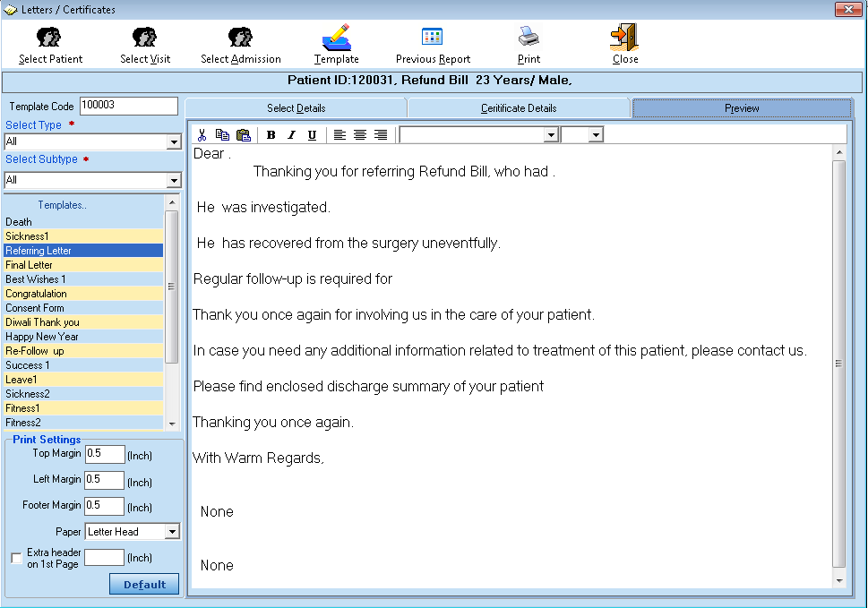Select the Consent Form template

click(83, 308)
